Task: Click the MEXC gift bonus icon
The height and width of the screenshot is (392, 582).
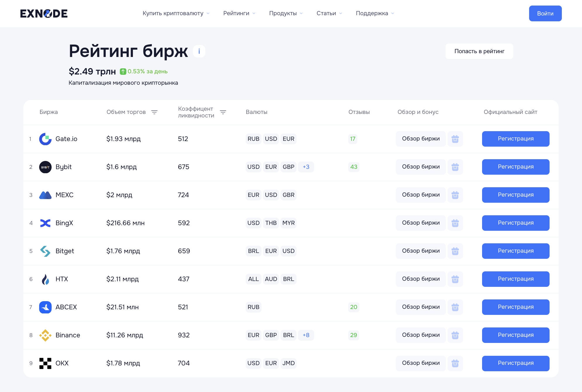Action: click(x=455, y=195)
